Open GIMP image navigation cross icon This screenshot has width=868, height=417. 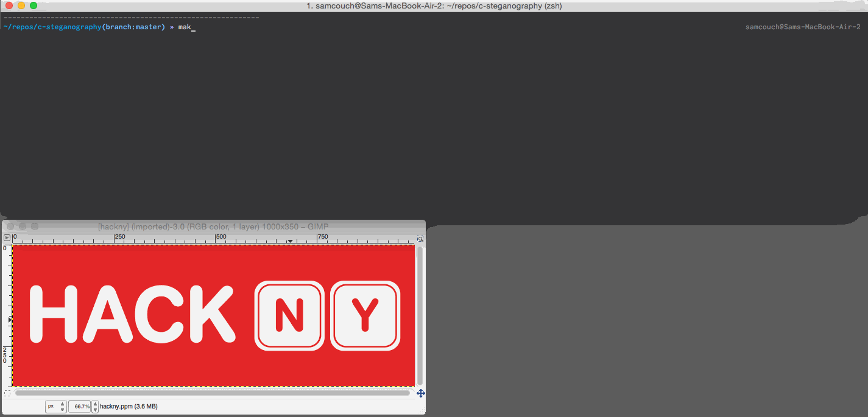420,393
